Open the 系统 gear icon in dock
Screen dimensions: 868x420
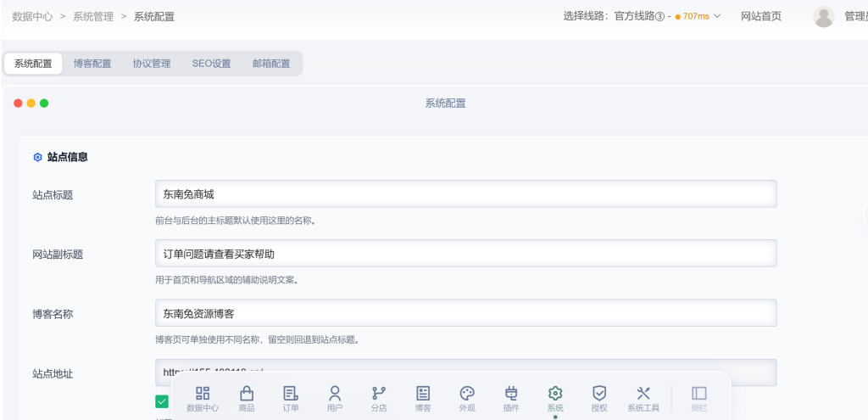[x=555, y=400]
